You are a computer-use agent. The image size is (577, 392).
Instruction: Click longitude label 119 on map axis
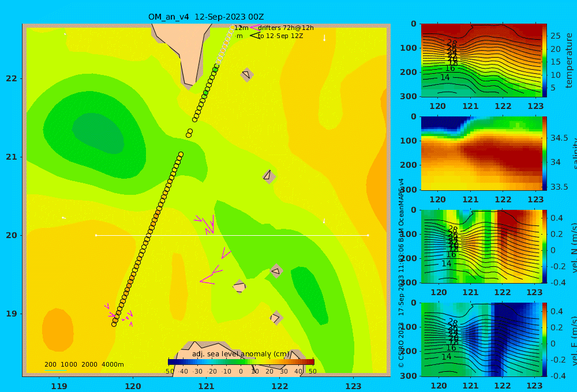coord(59,386)
